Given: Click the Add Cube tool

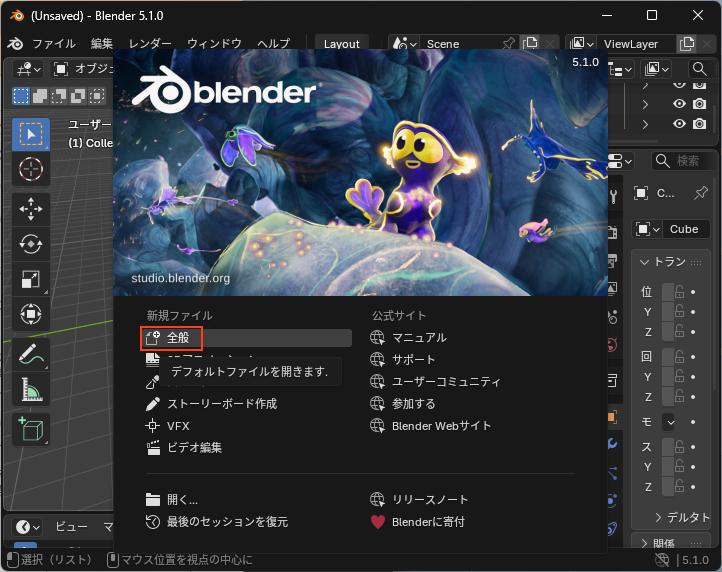Looking at the screenshot, I should pos(31,429).
